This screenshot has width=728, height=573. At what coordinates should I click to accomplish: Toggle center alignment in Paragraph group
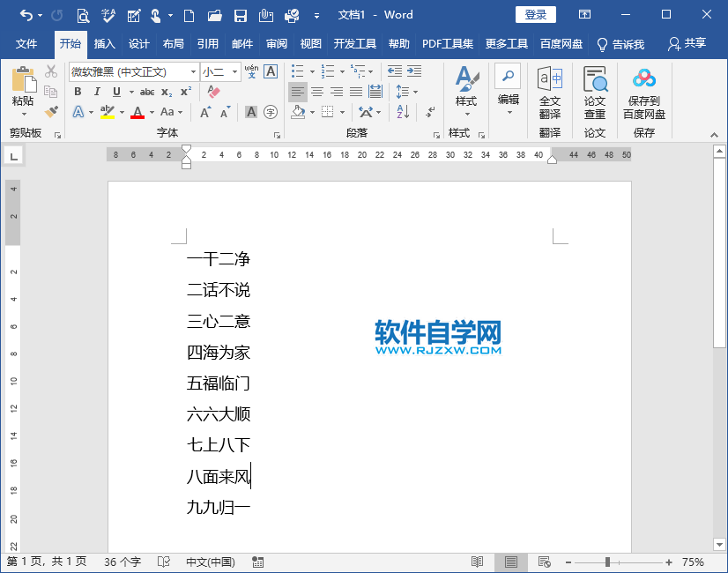pos(318,92)
